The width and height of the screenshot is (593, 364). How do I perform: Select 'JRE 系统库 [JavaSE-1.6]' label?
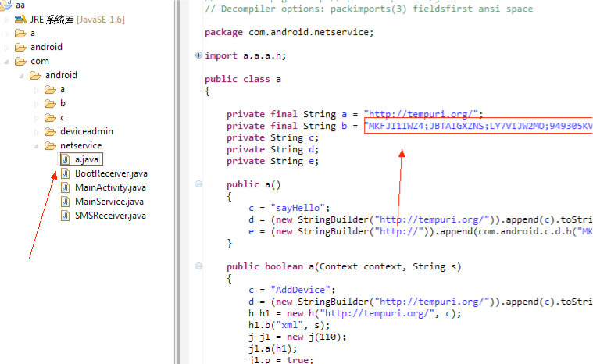click(x=77, y=20)
